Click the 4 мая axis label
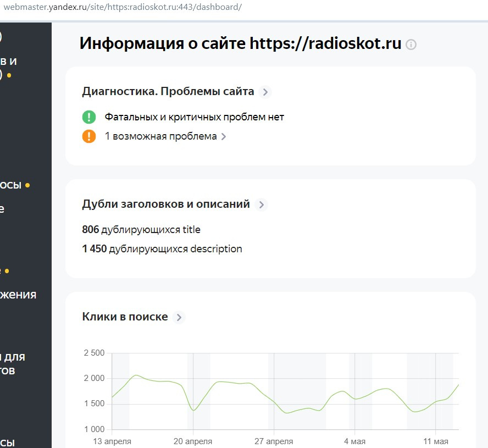This screenshot has width=488, height=448. pyautogui.click(x=355, y=441)
